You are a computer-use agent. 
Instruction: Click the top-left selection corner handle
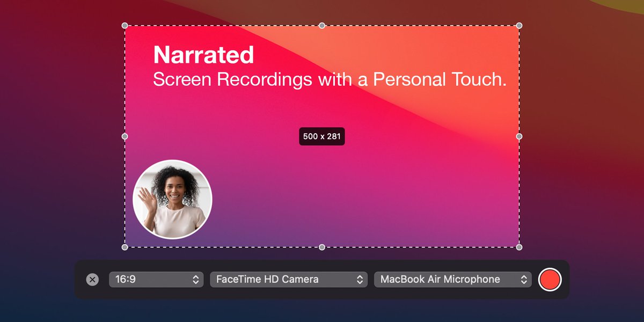125,25
